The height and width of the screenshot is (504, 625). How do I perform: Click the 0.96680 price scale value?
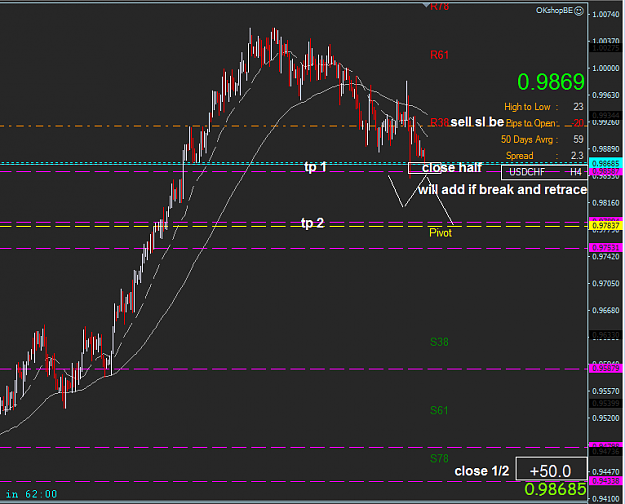pyautogui.click(x=606, y=310)
